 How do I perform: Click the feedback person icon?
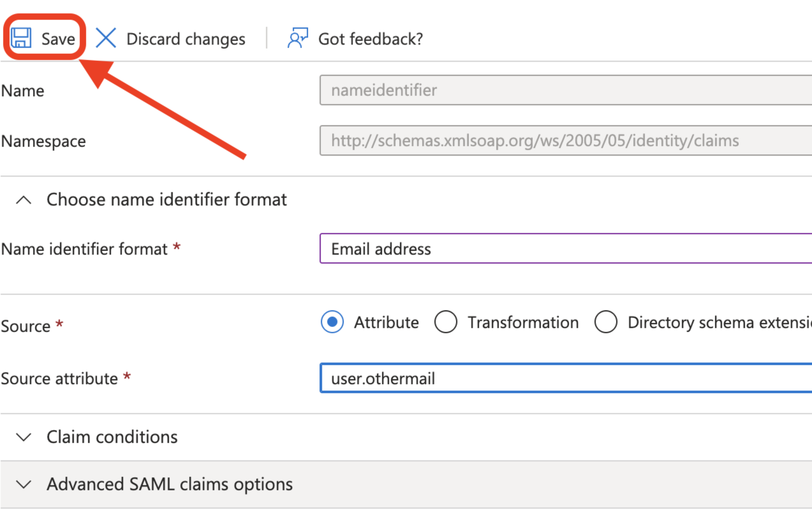point(298,38)
